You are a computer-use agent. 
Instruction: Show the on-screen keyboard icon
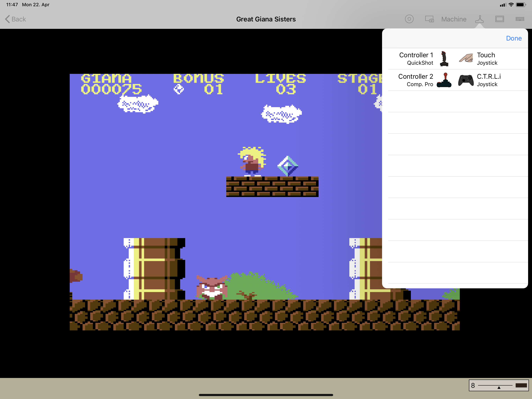click(x=520, y=19)
